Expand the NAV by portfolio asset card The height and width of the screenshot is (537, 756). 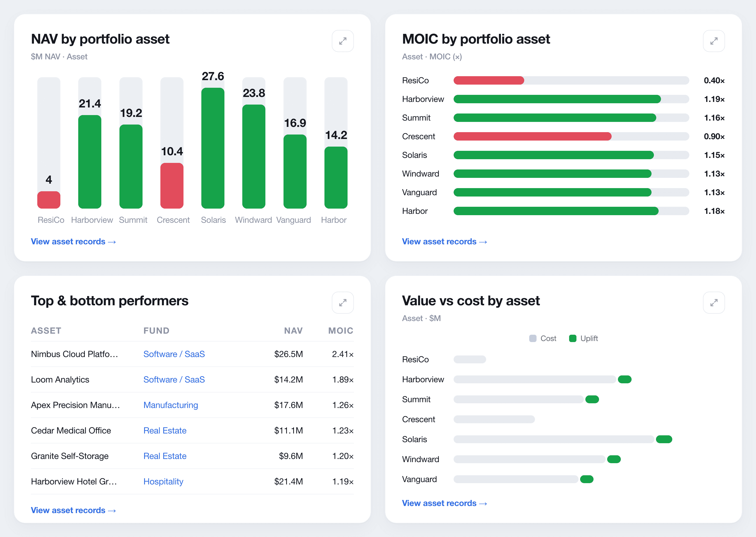pos(343,41)
